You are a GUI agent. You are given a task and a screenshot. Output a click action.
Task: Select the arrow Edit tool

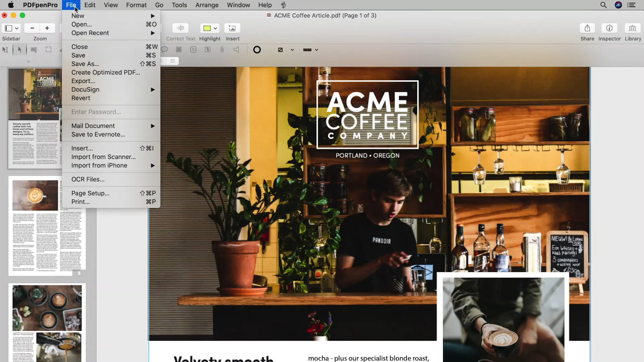[20, 50]
